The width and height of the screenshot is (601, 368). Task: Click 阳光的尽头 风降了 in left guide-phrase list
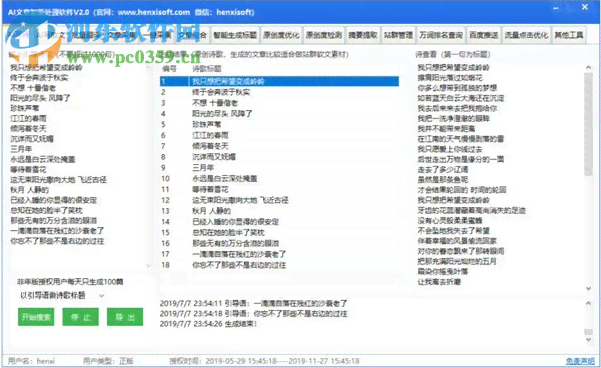click(40, 98)
